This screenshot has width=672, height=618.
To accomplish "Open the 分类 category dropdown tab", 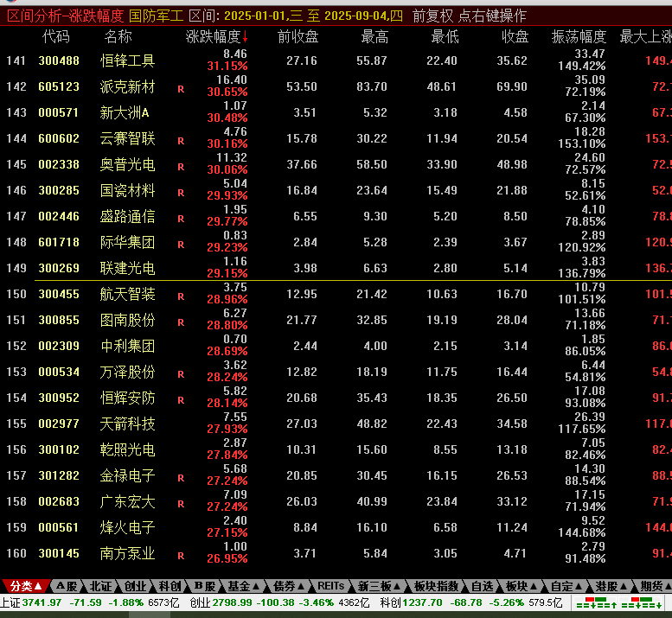I will [x=26, y=586].
